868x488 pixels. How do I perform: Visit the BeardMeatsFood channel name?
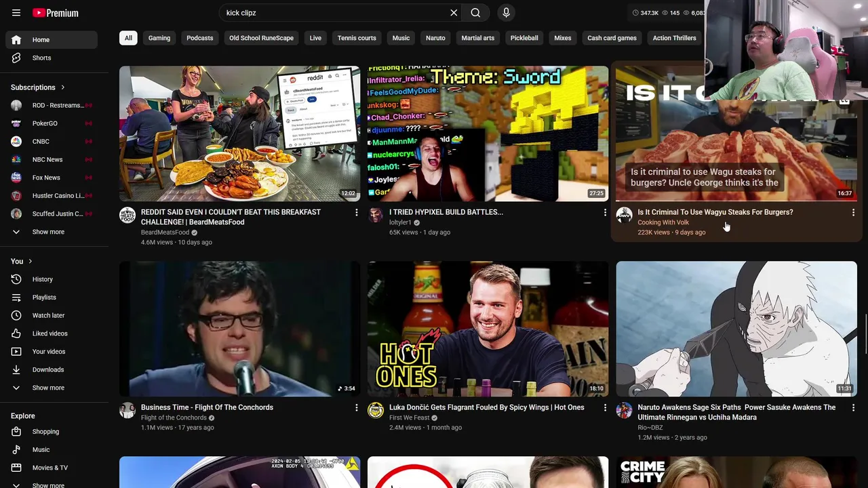coord(165,232)
